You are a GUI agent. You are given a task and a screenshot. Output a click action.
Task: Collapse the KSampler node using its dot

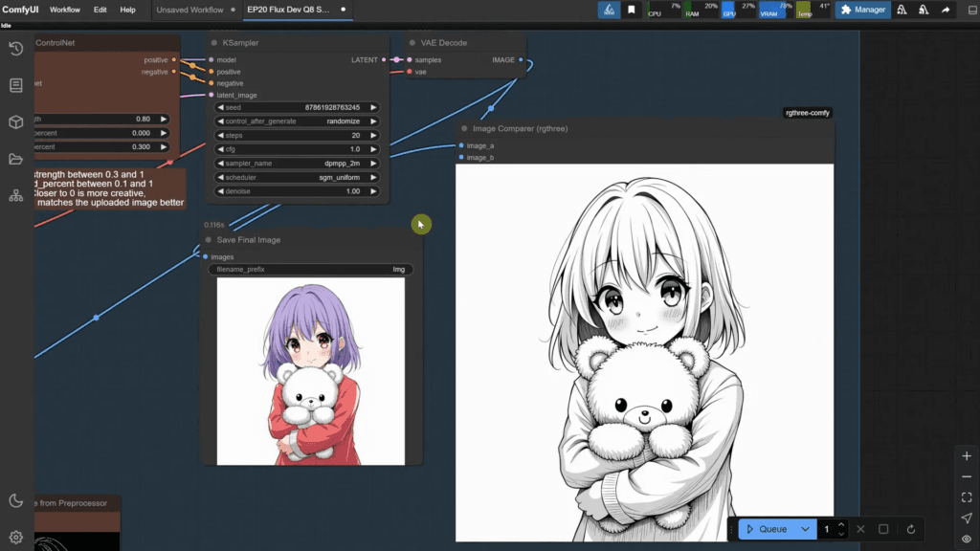click(x=213, y=43)
